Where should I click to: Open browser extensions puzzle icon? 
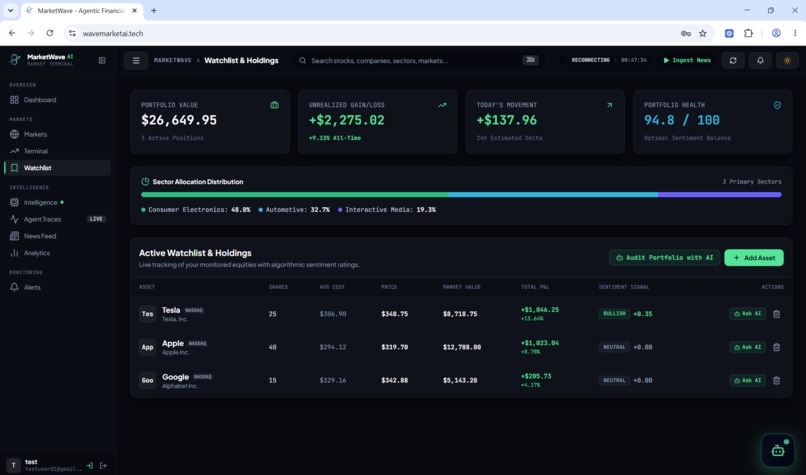748,33
